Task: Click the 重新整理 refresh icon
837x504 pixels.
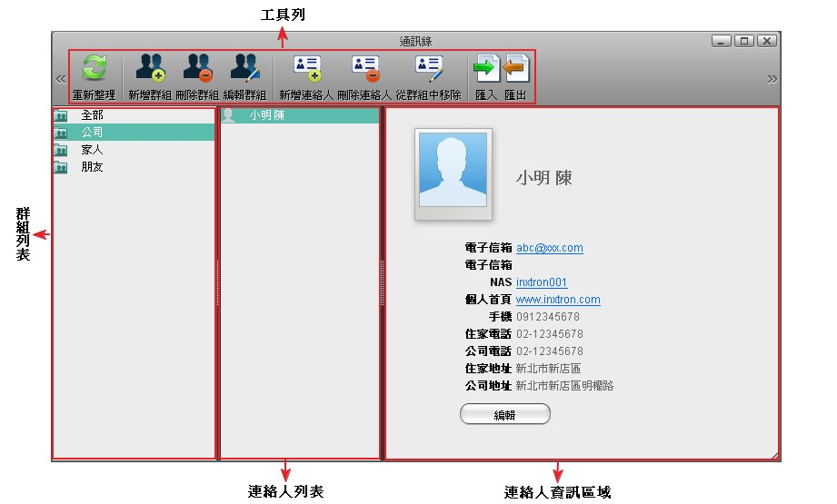Action: [95, 70]
